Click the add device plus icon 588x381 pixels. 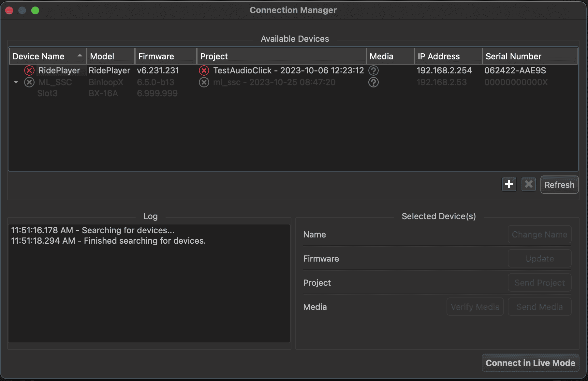point(509,184)
